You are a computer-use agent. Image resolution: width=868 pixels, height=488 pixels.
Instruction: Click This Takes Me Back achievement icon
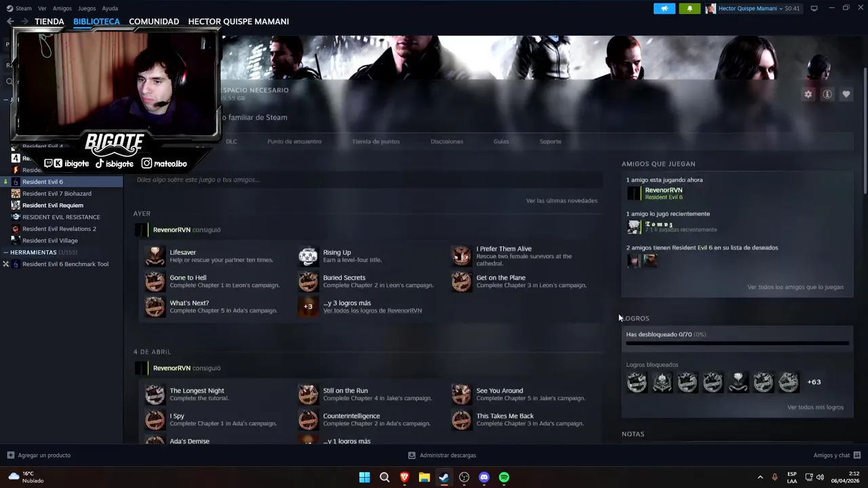[461, 420]
